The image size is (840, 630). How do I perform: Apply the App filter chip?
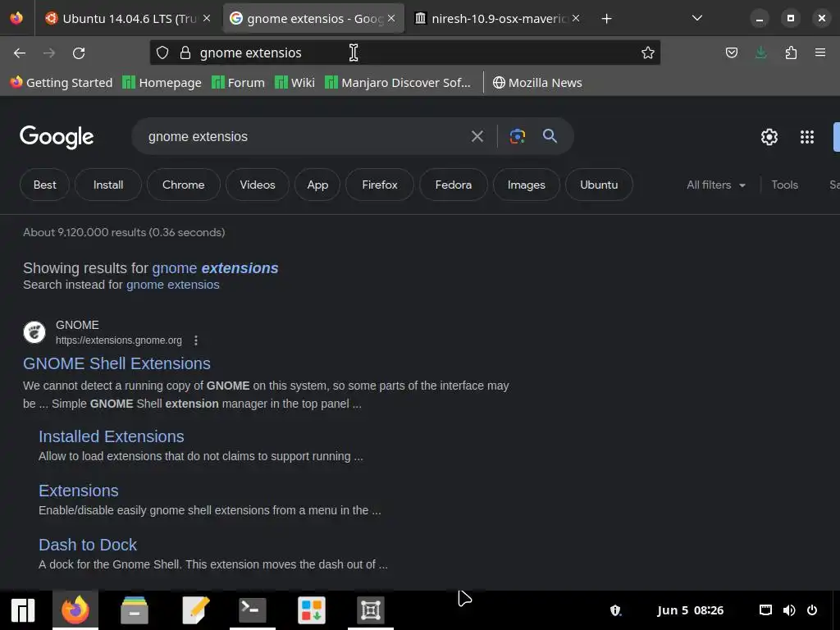[x=317, y=185]
